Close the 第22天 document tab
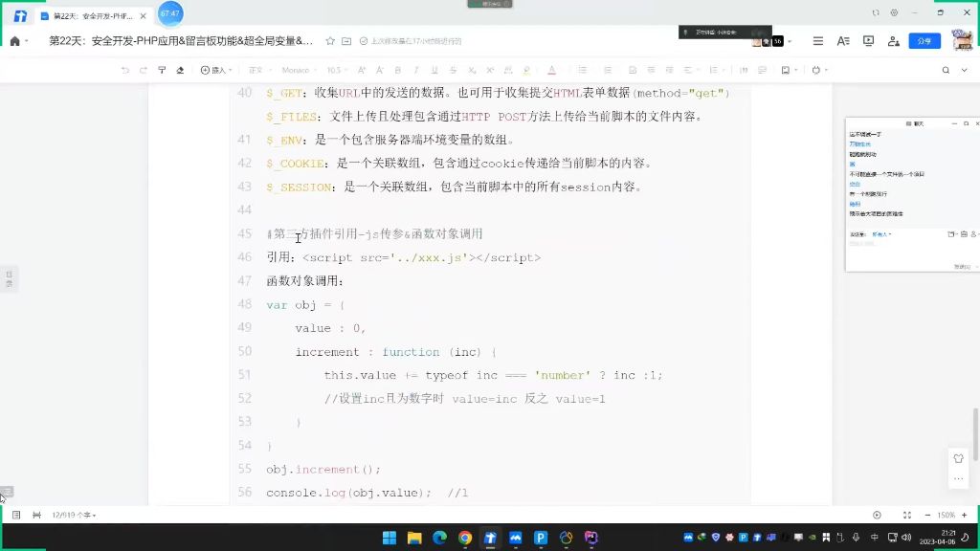This screenshot has height=551, width=980. [144, 15]
